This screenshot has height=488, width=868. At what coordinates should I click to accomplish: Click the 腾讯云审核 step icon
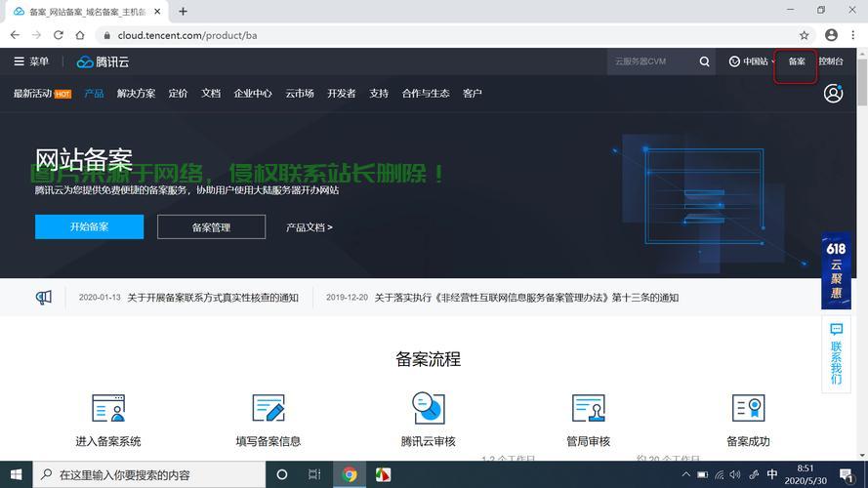point(428,407)
